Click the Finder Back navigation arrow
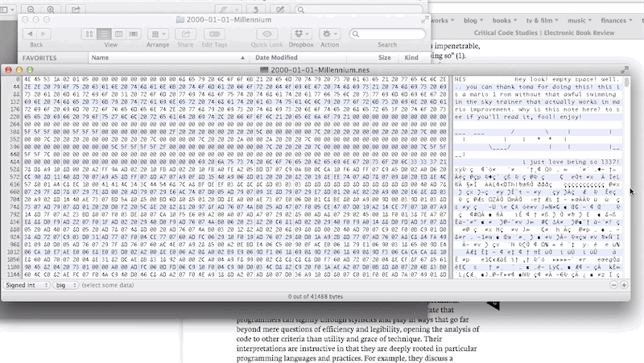Viewport: 644px width, 363px height. point(29,35)
